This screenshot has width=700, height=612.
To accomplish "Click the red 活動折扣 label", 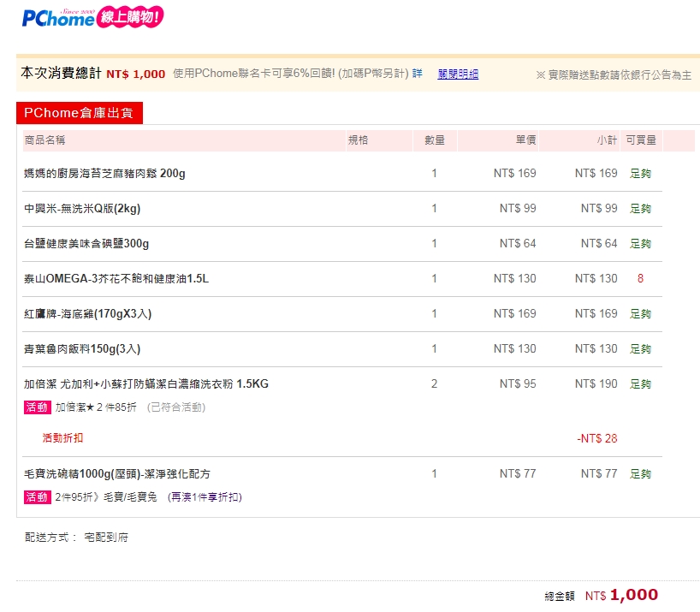I will tap(63, 438).
